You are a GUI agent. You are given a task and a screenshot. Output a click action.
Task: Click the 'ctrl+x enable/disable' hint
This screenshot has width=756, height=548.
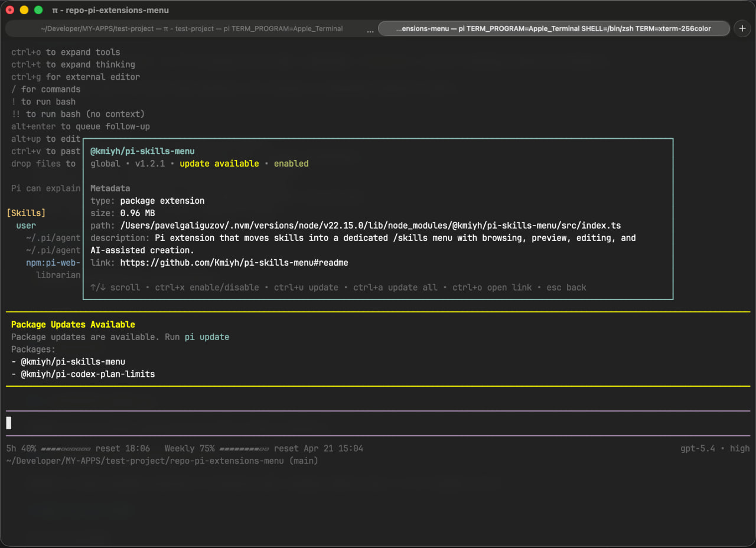(207, 288)
